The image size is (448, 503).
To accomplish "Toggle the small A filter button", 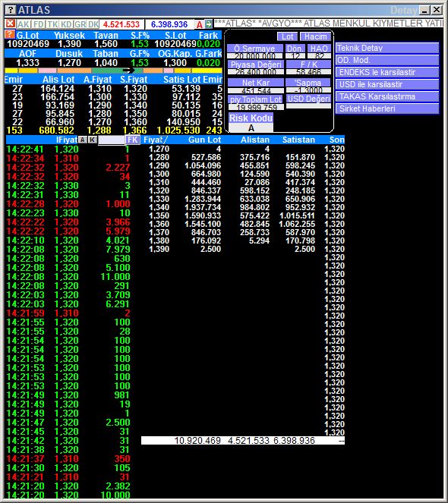I will pyautogui.click(x=83, y=140).
